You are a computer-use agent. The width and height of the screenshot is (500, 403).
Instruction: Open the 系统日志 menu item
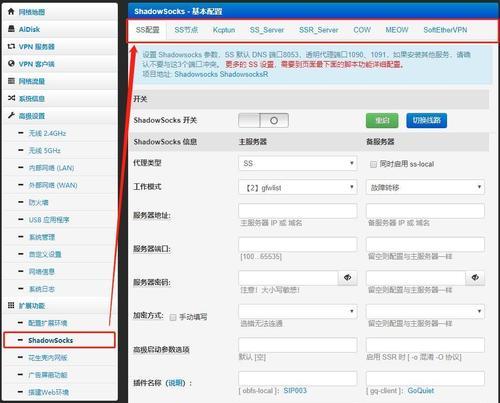tap(42, 289)
